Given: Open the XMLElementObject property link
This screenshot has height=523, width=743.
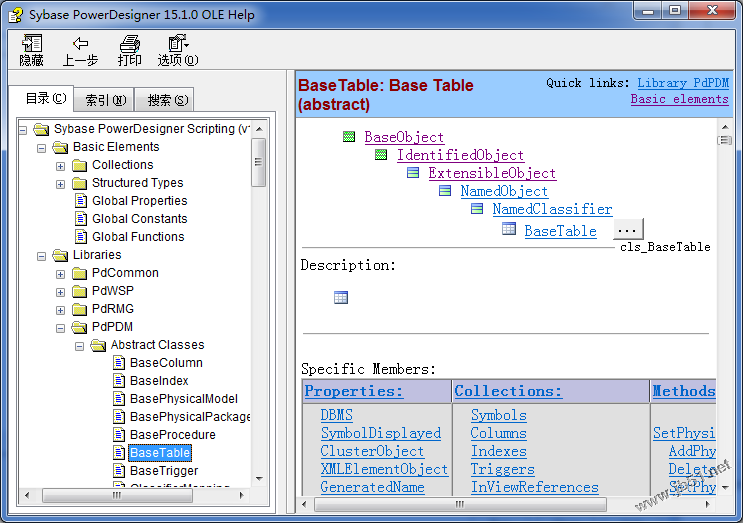Looking at the screenshot, I should 384,469.
